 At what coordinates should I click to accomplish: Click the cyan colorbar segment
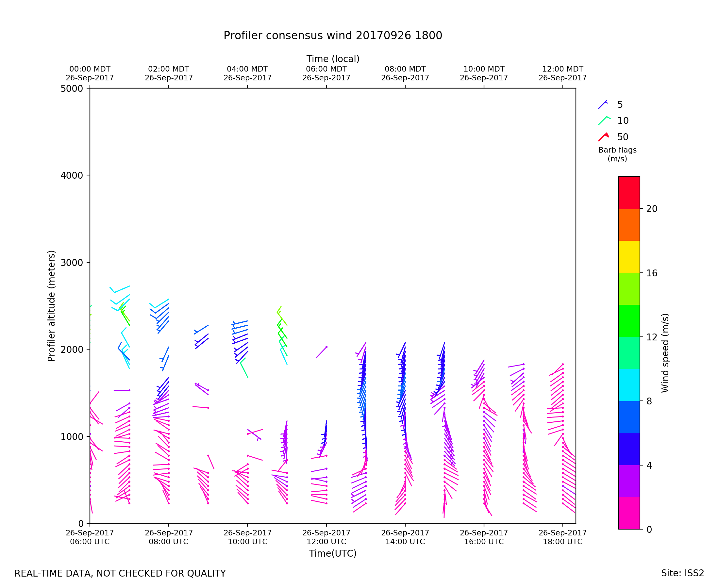click(x=629, y=385)
